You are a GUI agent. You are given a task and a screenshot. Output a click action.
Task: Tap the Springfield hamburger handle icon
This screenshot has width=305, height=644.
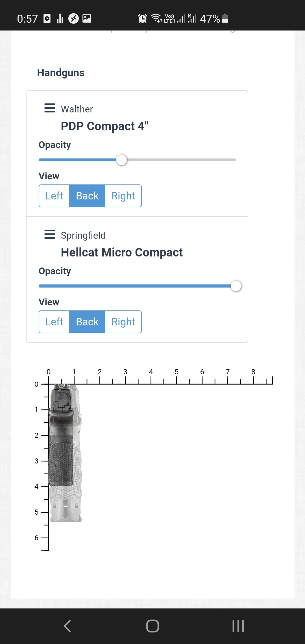(50, 234)
